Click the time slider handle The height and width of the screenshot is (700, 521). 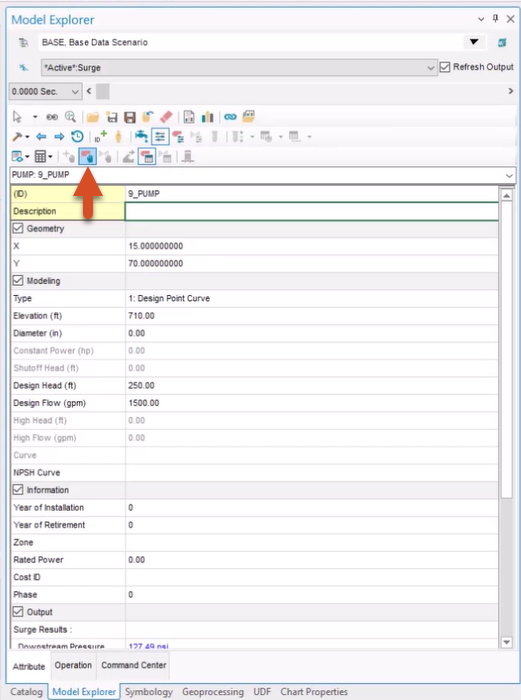[103, 92]
